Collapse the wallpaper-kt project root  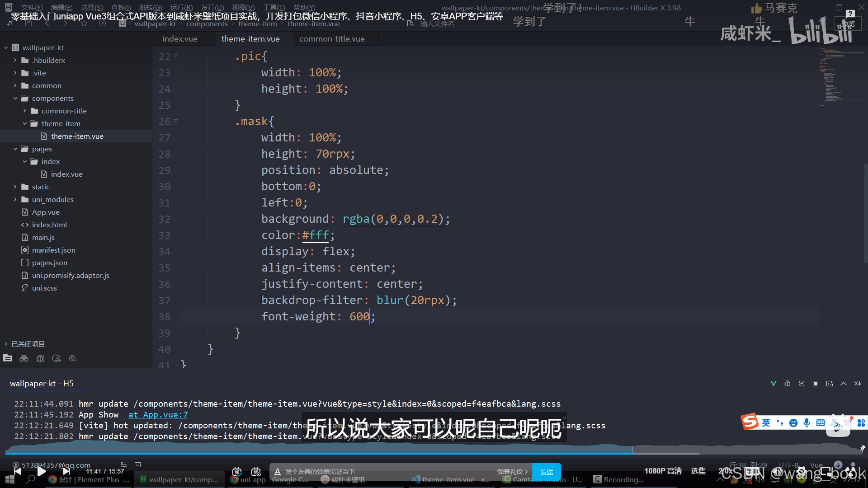(6, 47)
